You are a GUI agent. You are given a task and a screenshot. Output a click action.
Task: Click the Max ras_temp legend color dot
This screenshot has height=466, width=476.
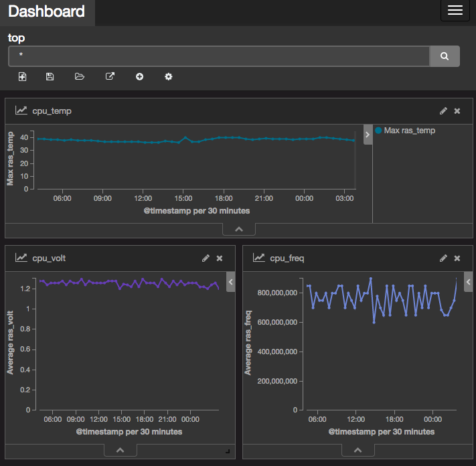click(x=379, y=131)
